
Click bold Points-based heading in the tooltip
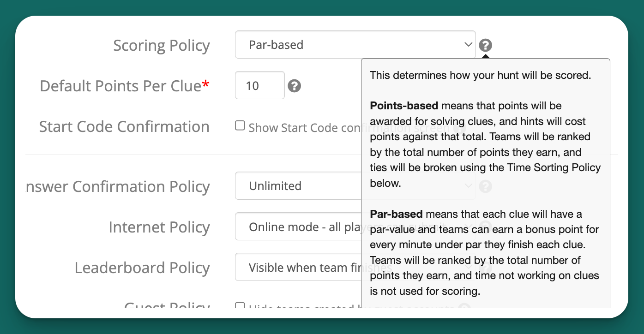click(x=404, y=106)
